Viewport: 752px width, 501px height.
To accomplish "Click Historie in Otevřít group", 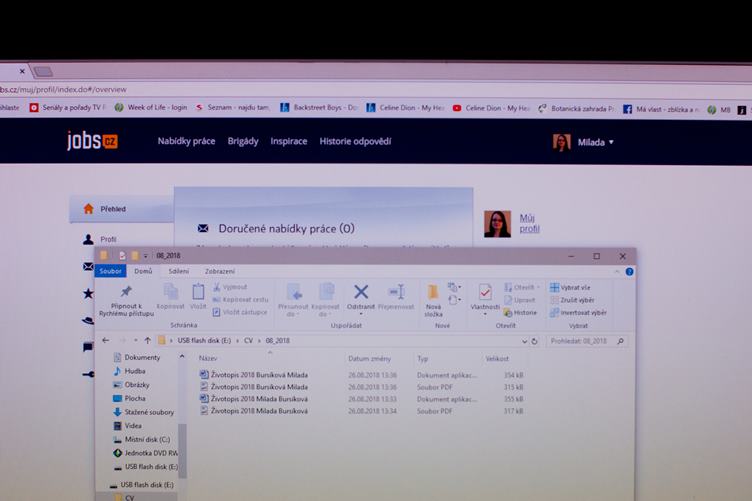I will (520, 313).
